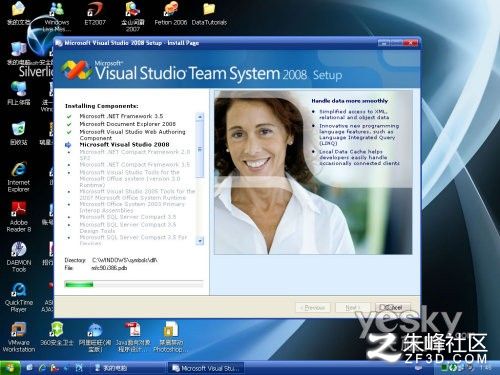The image size is (500, 375).
Task: Click the Microsoft Visual Stu... taskbar button
Action: point(206,368)
